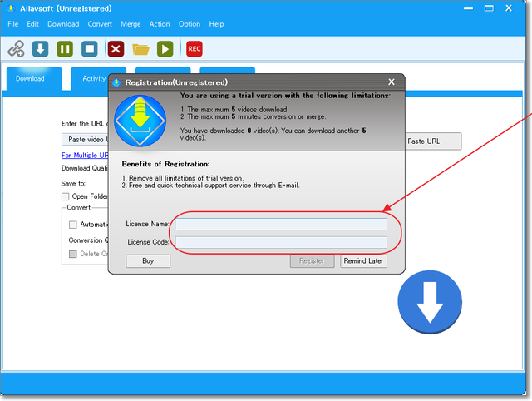This screenshot has width=532, height=401.
Task: Click the Buy button in Registration dialog
Action: tap(148, 261)
